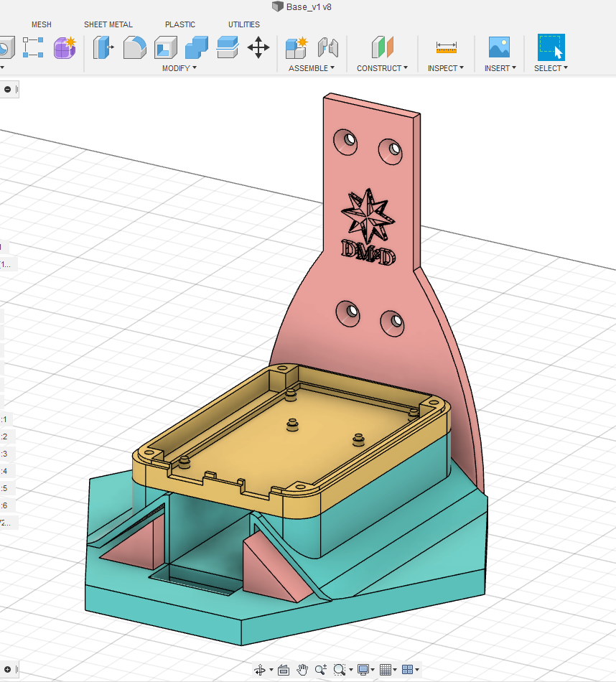Open the SELECT dropdown menu
The height and width of the screenshot is (682, 616).
551,68
